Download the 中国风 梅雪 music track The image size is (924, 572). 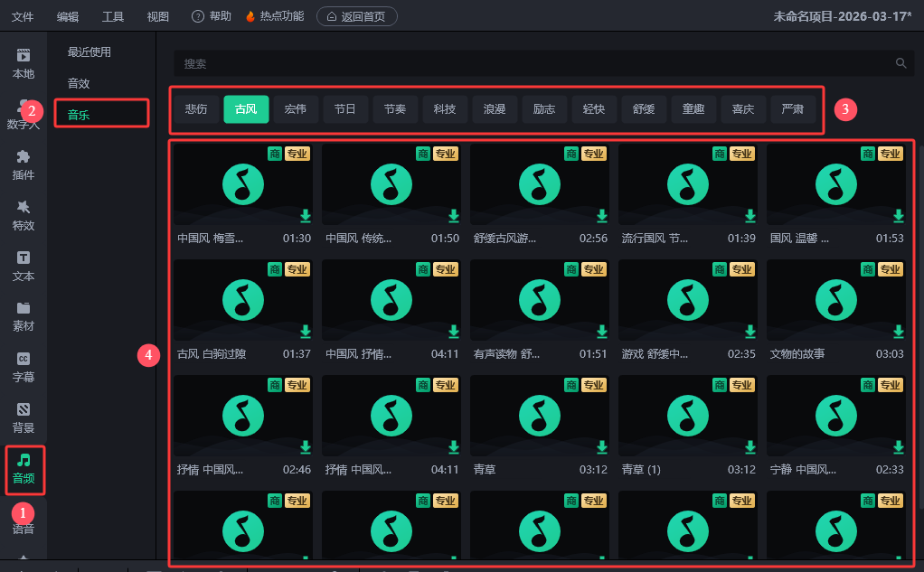click(306, 216)
